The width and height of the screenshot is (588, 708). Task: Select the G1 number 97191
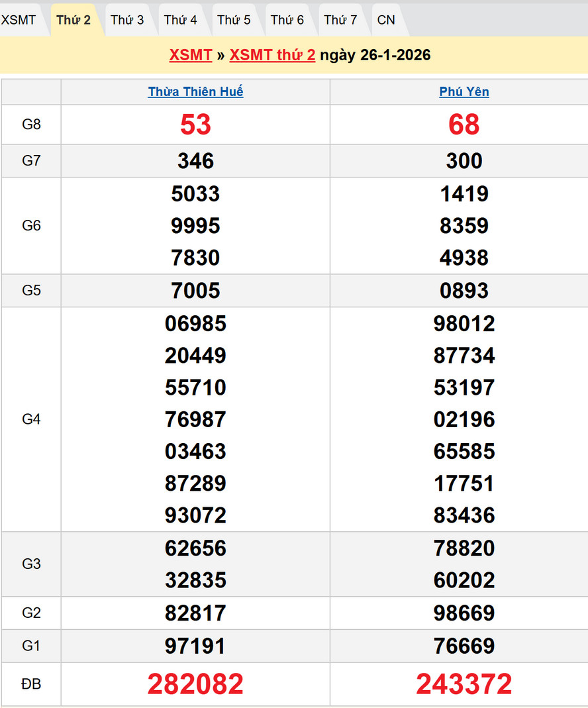coord(195,646)
